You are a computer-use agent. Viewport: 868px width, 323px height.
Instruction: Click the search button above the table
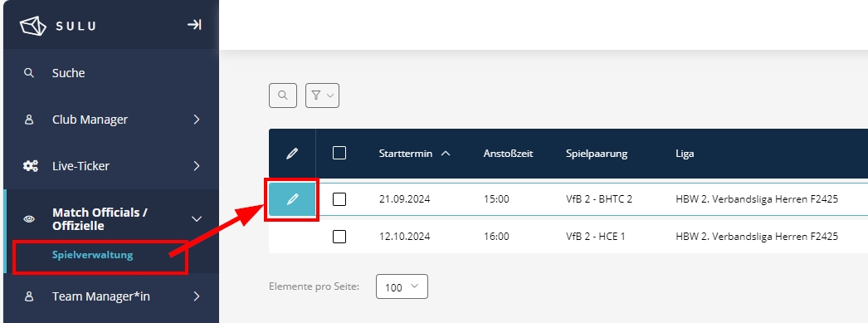tap(283, 95)
